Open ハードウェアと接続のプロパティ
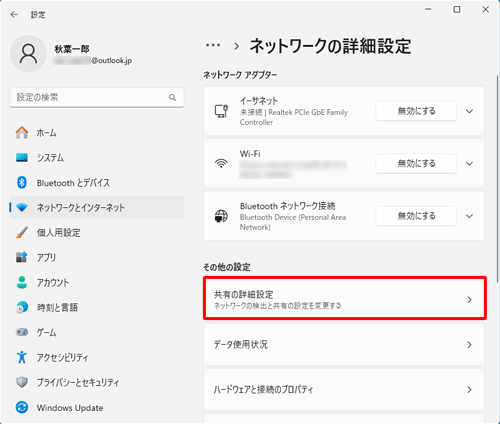The height and width of the screenshot is (424, 500). [344, 389]
